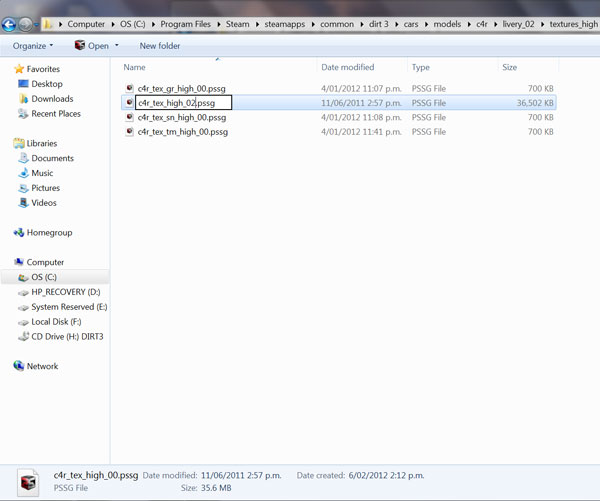The height and width of the screenshot is (501, 600).
Task: Select file c4r_tex_sn_high_00.pssg
Action: click(x=182, y=117)
